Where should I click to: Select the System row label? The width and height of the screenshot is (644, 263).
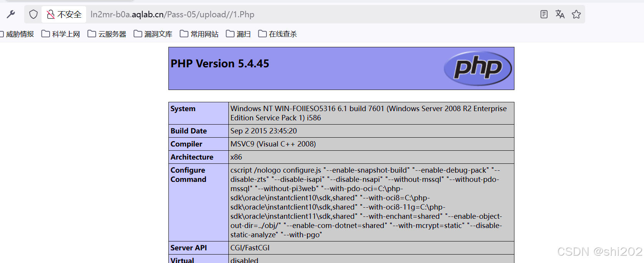pyautogui.click(x=183, y=109)
